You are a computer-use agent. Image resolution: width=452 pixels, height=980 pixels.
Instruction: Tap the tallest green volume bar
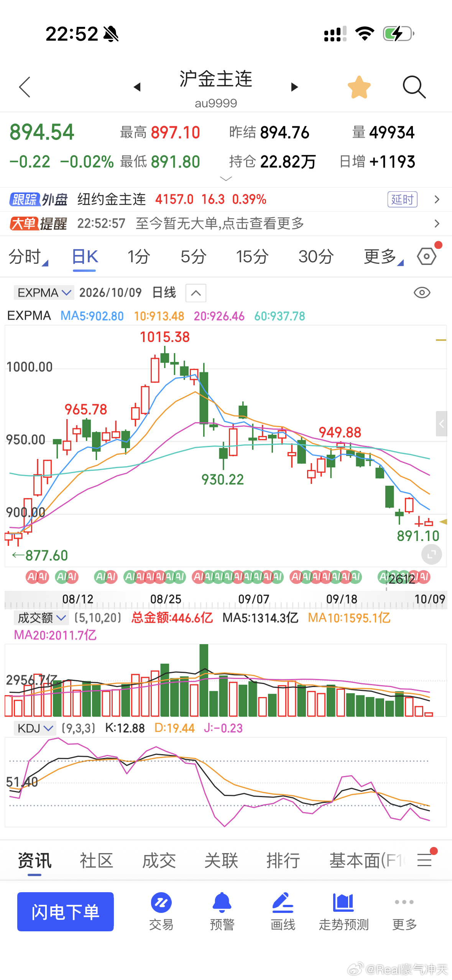pos(204,680)
